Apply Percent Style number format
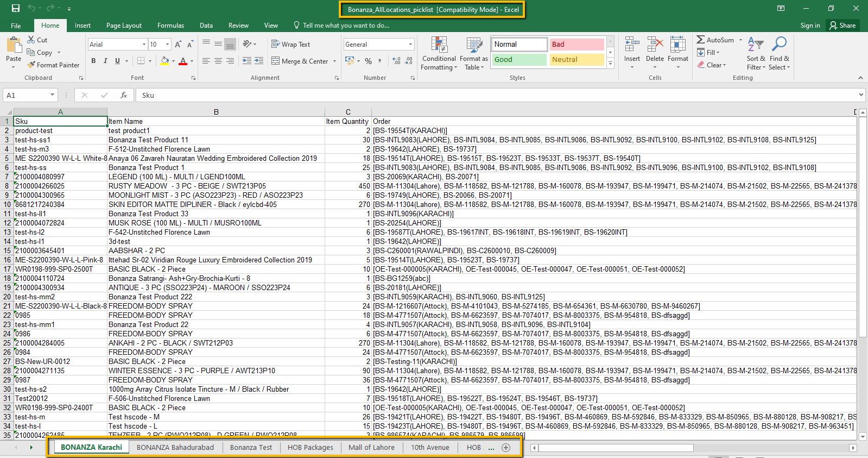Viewport: 868px width, 458px height. tap(368, 61)
